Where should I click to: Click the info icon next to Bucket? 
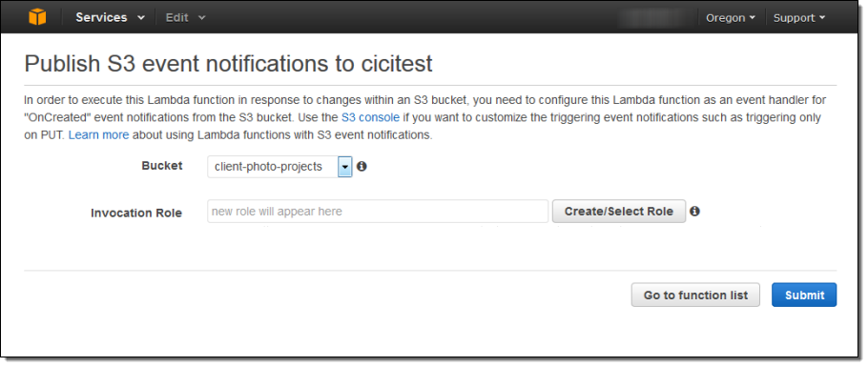point(362,166)
